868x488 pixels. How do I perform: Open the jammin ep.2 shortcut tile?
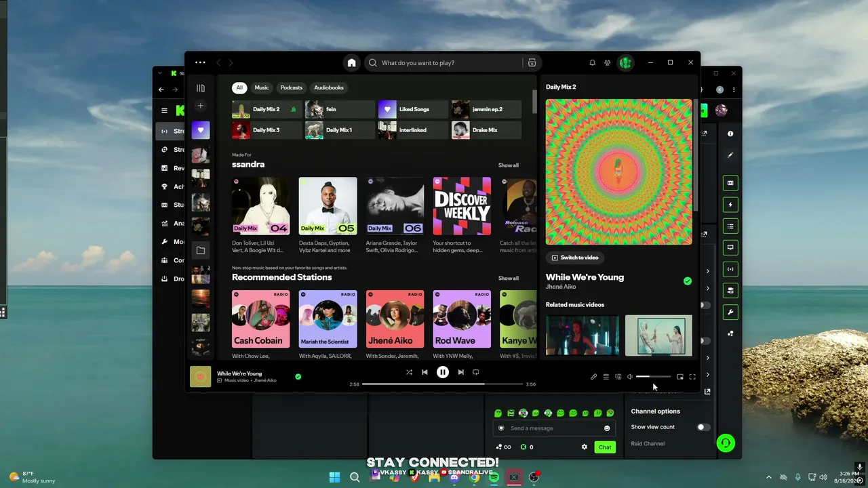coord(487,109)
